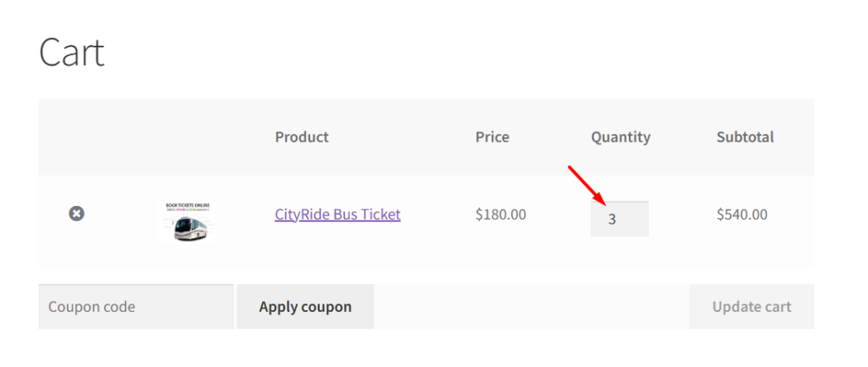Click the Product column header
Image resolution: width=868 pixels, height=367 pixels.
point(302,136)
